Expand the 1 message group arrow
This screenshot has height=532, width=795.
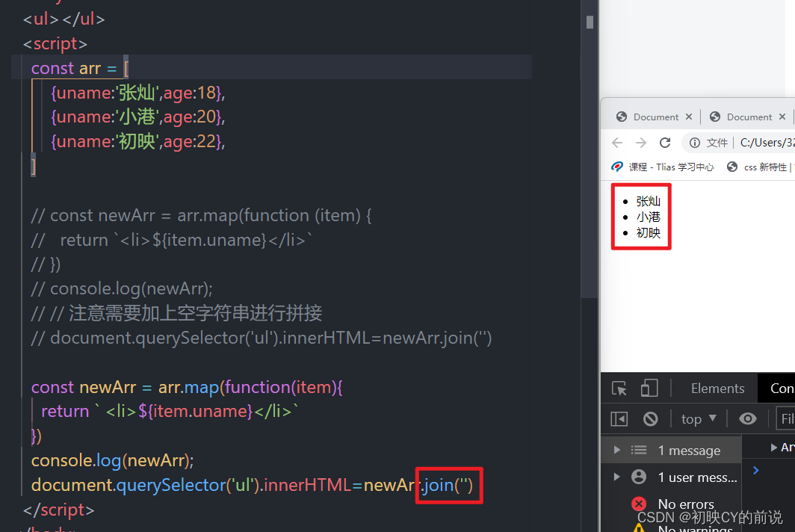coord(616,450)
